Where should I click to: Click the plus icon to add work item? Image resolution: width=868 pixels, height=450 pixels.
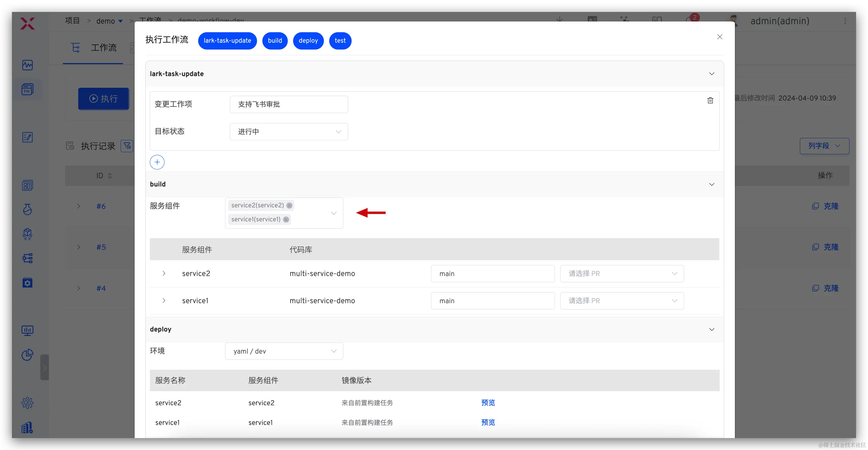(x=157, y=162)
